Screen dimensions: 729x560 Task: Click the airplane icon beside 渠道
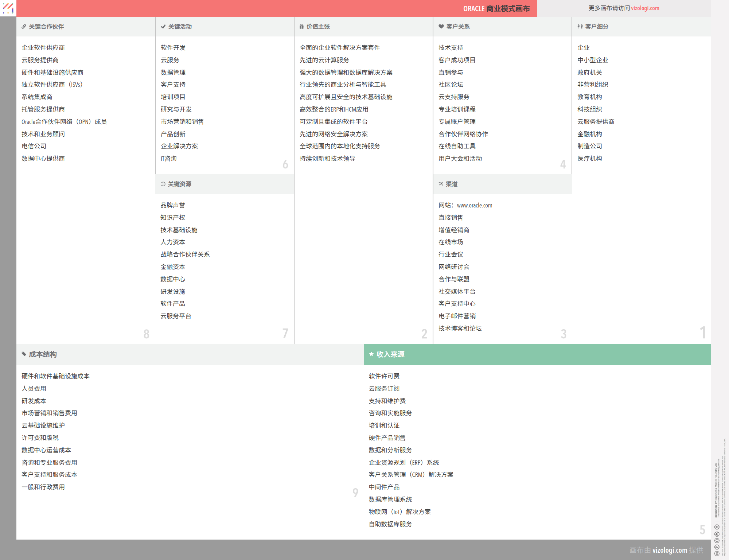(441, 184)
